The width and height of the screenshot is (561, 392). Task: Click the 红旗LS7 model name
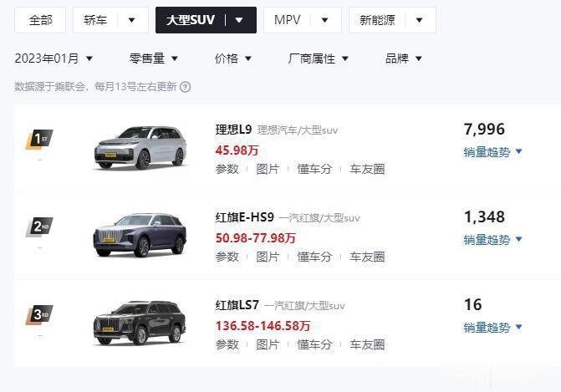tap(239, 305)
